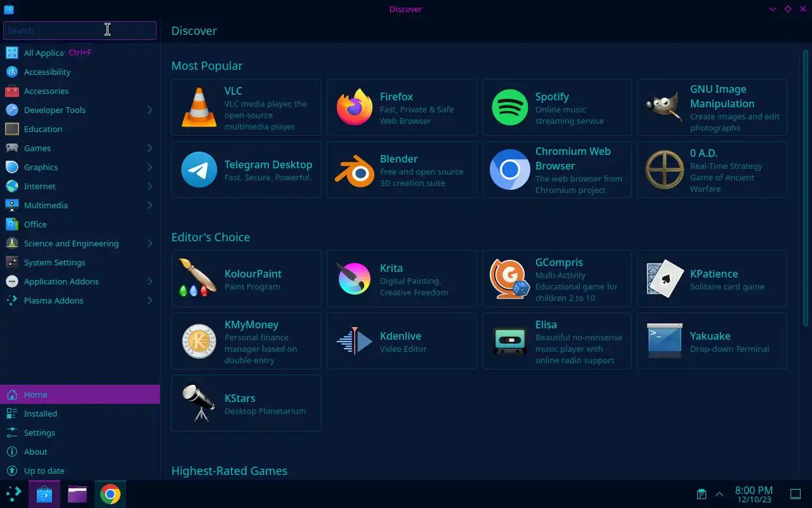Open Firefox app title

tap(396, 97)
